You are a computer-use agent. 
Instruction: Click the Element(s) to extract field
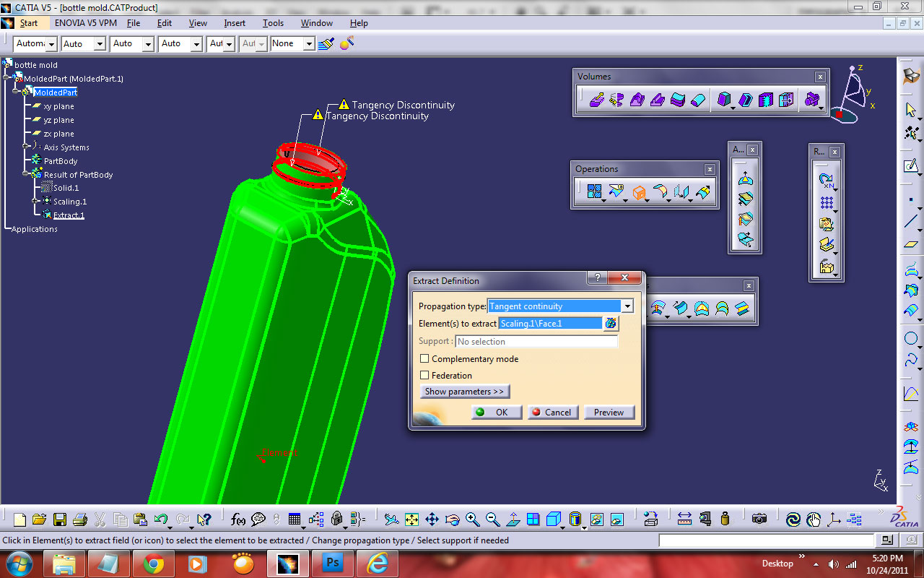550,323
